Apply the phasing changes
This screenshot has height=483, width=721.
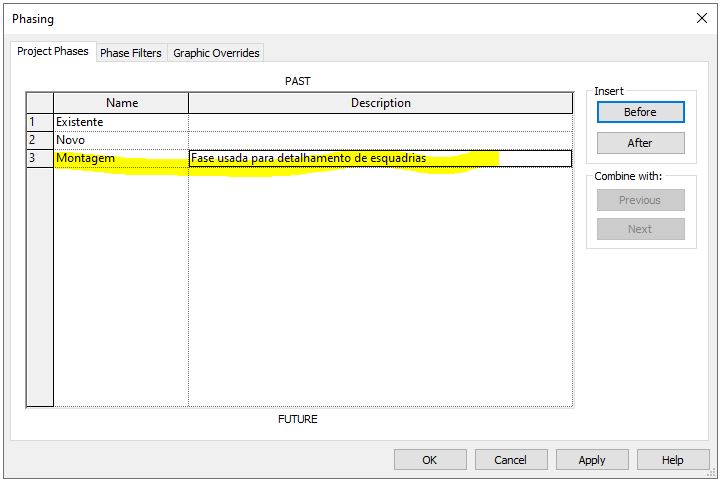(x=592, y=460)
